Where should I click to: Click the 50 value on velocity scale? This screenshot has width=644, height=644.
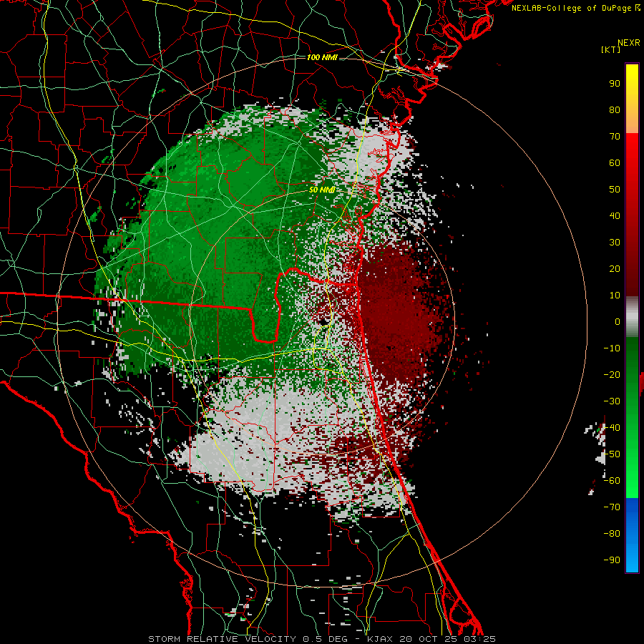click(x=615, y=190)
